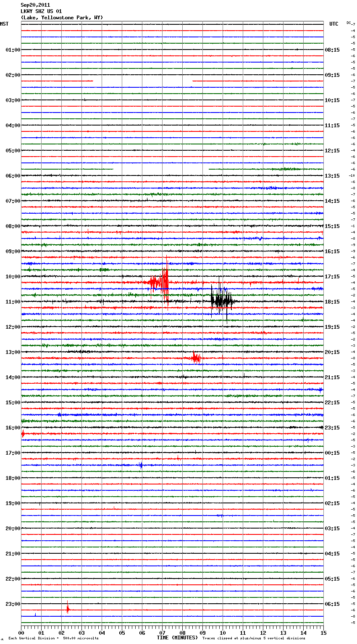
Task: Click the 10:15 UTC time label
Action: click(x=332, y=100)
